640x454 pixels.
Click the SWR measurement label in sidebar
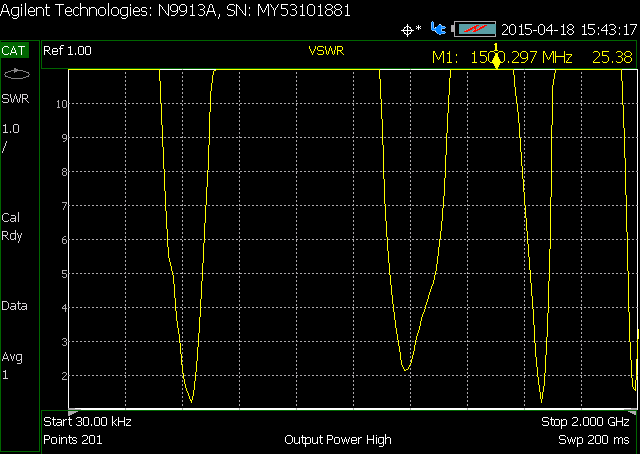point(15,98)
